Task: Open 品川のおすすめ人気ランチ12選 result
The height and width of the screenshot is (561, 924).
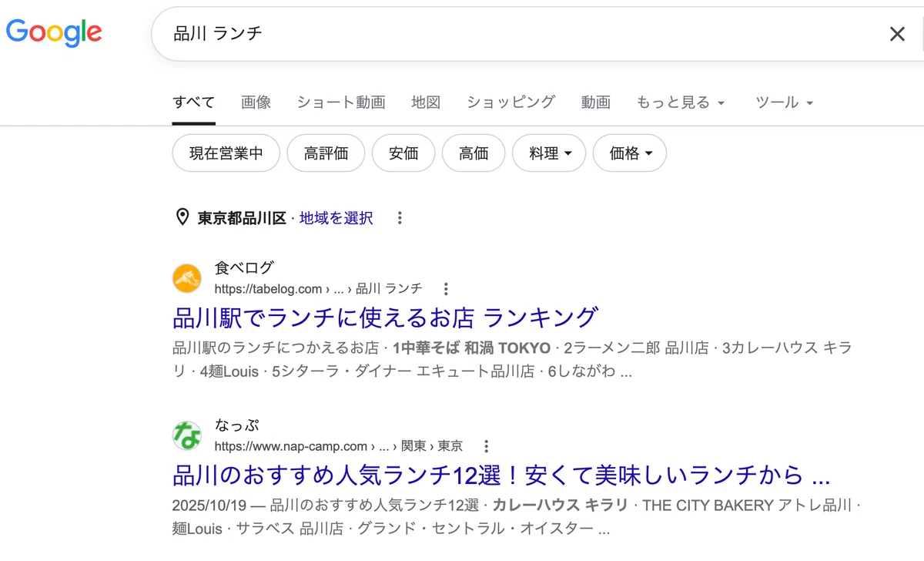Action: point(501,474)
